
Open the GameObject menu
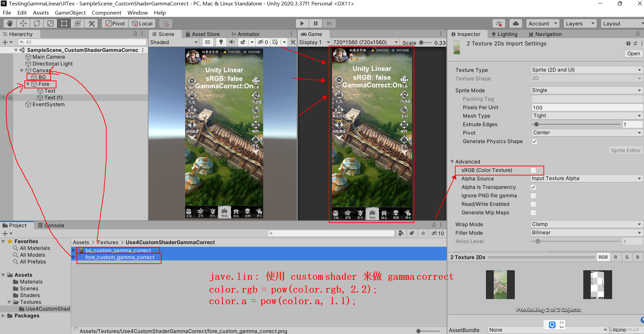pos(70,13)
